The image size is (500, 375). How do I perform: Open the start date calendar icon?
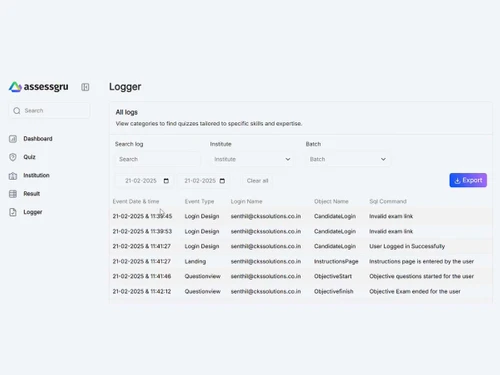click(x=166, y=181)
